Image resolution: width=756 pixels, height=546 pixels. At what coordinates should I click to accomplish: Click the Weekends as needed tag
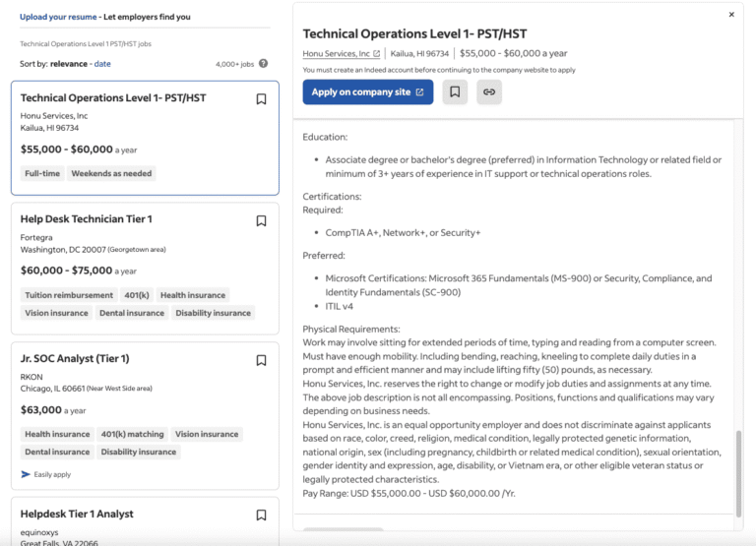pos(111,173)
